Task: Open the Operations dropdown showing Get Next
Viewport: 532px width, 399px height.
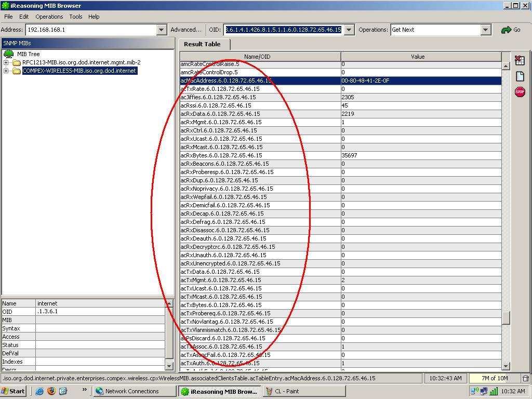Action: tap(486, 30)
